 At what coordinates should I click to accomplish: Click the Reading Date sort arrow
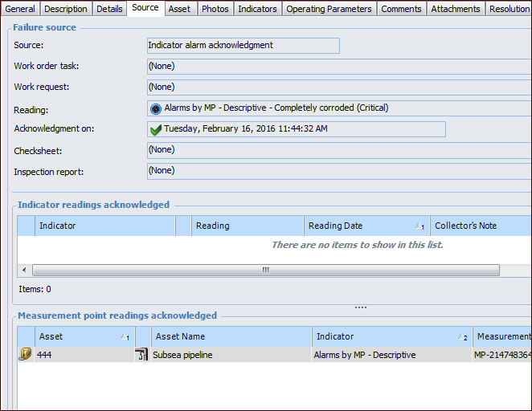click(x=419, y=226)
